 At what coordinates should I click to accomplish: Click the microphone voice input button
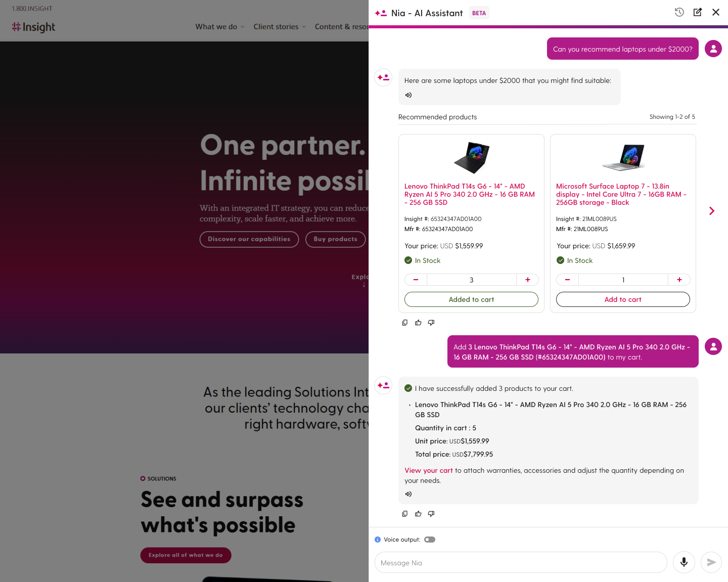click(x=684, y=562)
